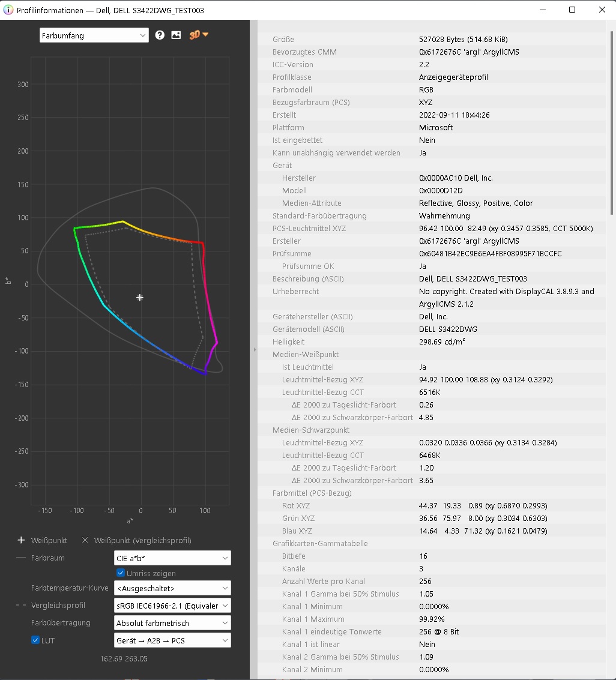Select the Größe row value 527028 Bytes

coord(463,40)
